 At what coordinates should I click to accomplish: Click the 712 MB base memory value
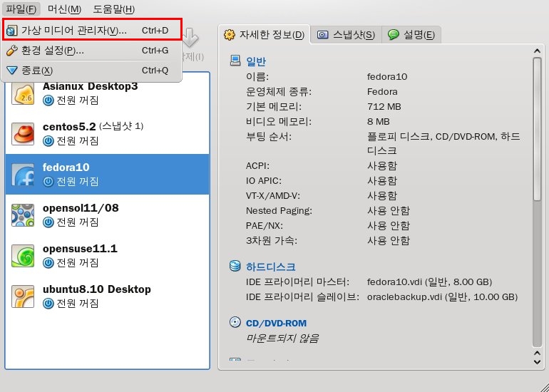click(384, 106)
